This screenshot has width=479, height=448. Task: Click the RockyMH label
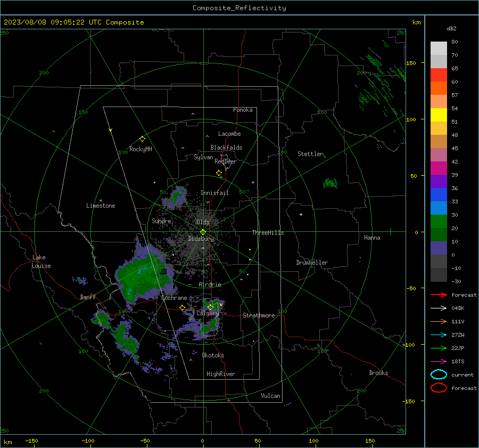click(141, 149)
